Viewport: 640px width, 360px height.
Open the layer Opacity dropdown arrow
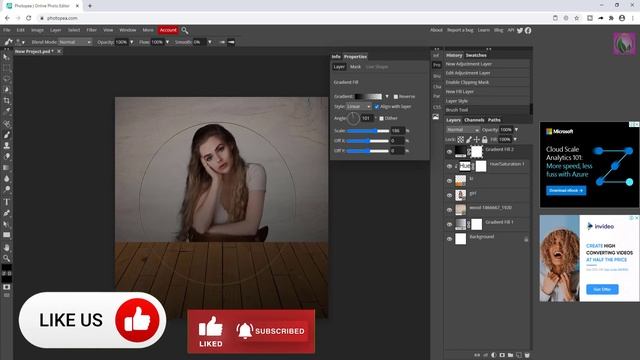(516, 130)
